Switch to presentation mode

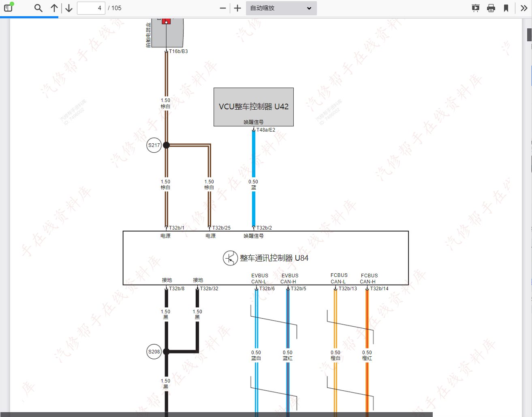(x=476, y=8)
